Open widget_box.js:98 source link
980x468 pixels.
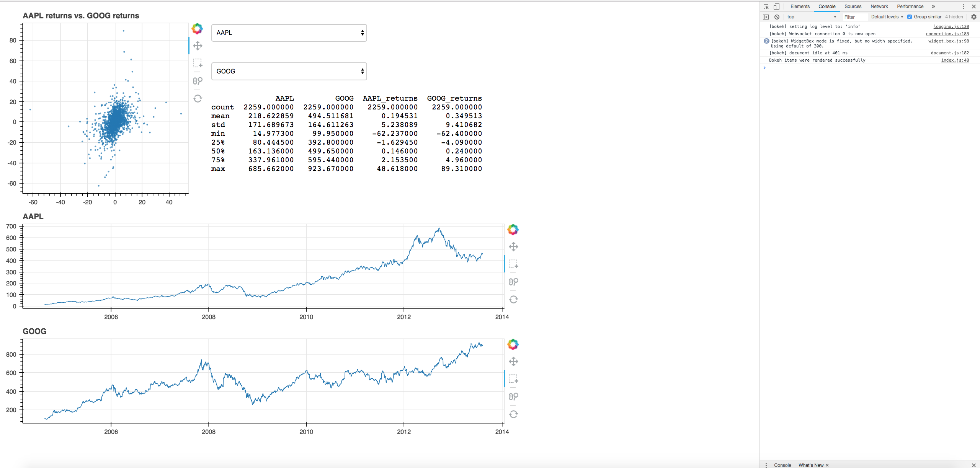pyautogui.click(x=948, y=41)
